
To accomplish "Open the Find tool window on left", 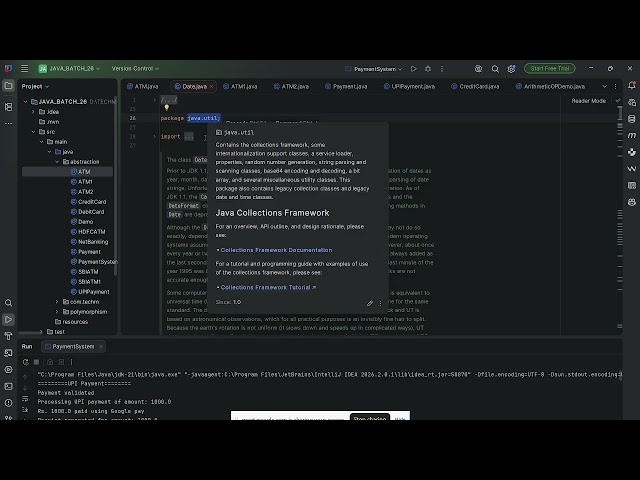I will point(8,303).
